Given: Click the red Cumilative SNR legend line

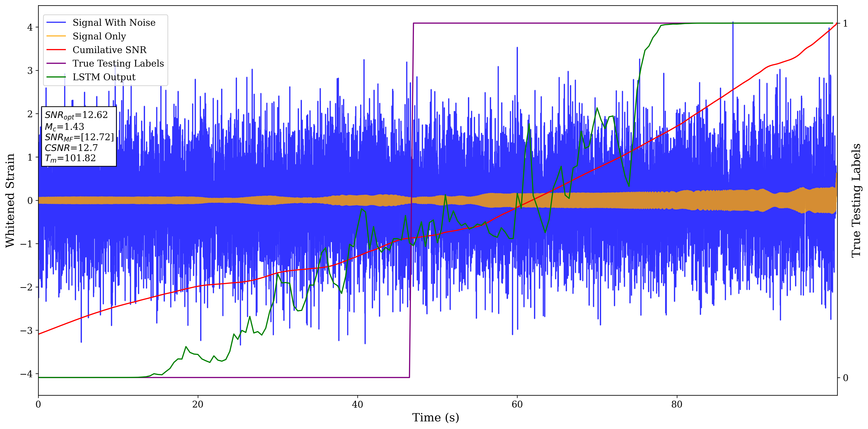Looking at the screenshot, I should (56, 50).
